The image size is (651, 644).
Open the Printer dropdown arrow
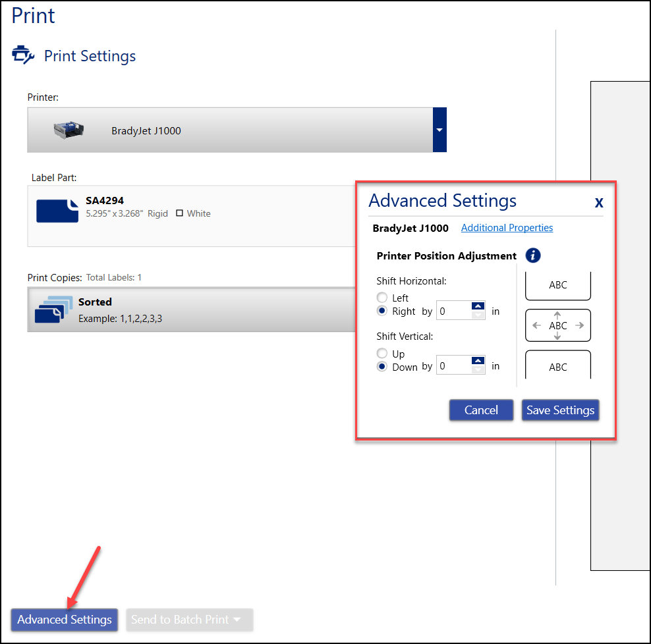coord(439,130)
